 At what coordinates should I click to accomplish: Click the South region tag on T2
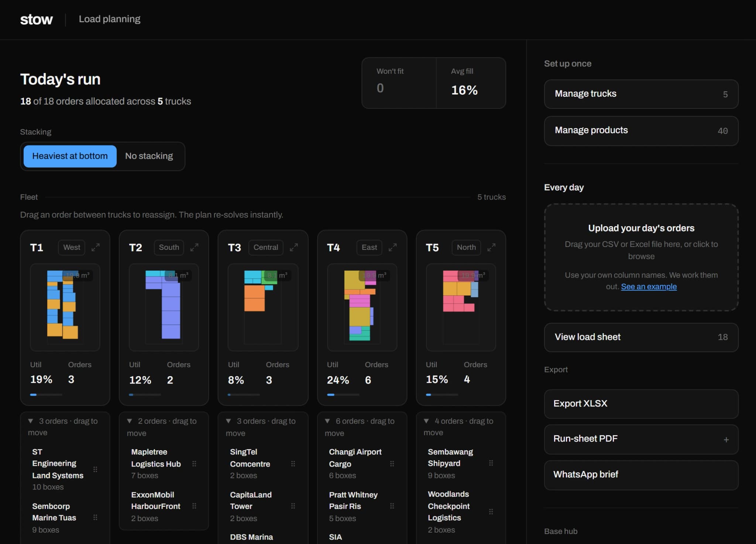(x=169, y=247)
